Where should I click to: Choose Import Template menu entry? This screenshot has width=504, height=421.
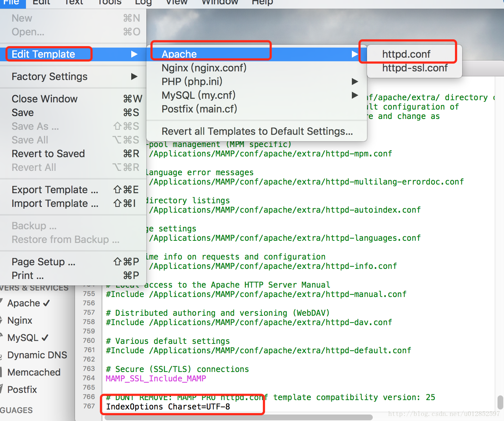(x=73, y=203)
